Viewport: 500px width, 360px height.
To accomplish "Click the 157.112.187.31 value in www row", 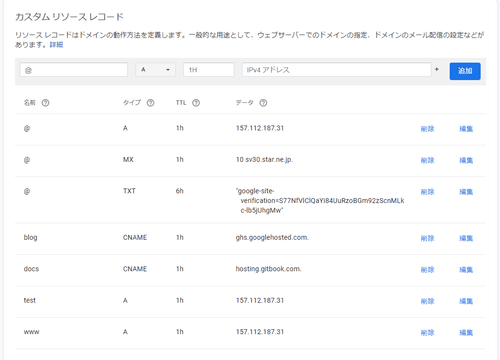I will click(260, 332).
